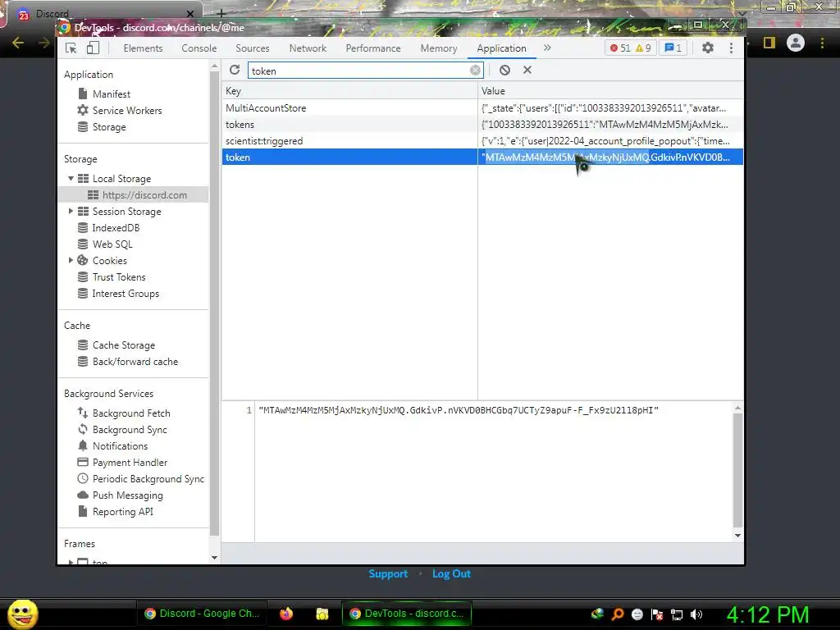840x630 pixels.
Task: Click the browser back arrow
Action: click(x=18, y=43)
